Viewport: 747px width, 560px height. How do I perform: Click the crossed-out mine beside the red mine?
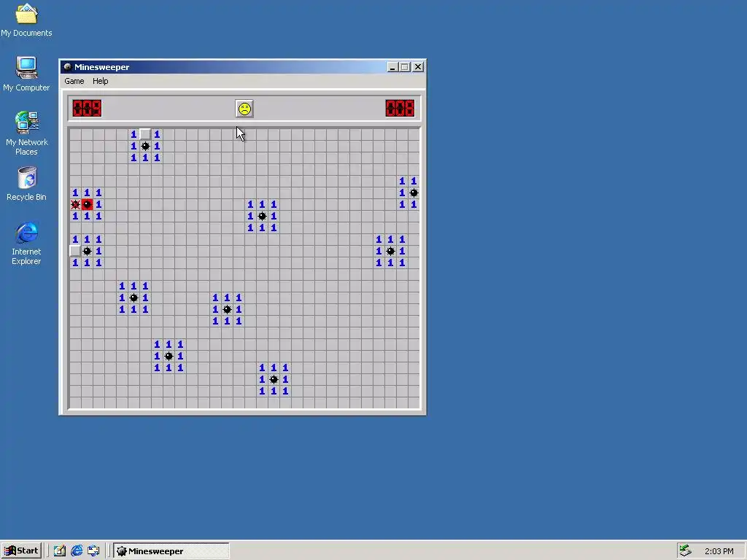pos(75,204)
